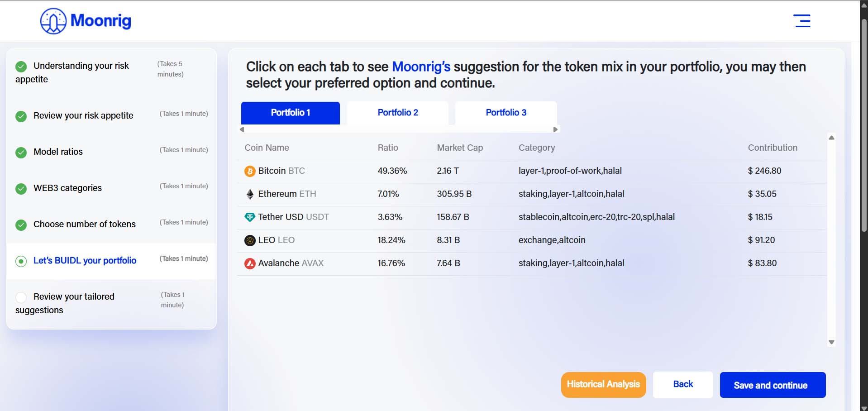The image size is (868, 411).
Task: Click the table scroll down arrow
Action: coord(831,342)
